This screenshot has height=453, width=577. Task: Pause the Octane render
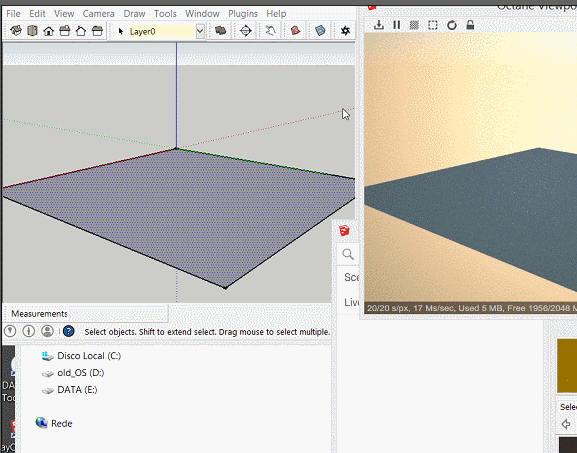(397, 25)
